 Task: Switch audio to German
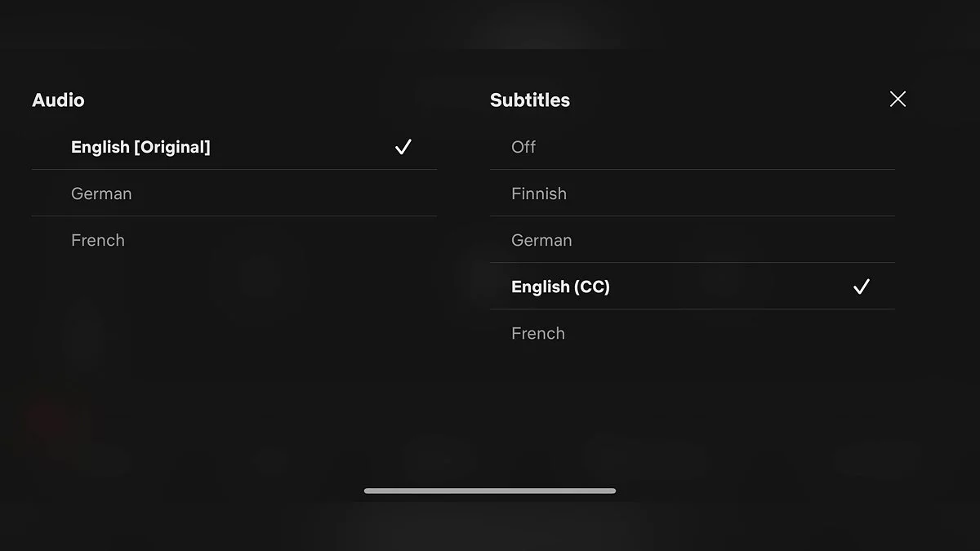[x=101, y=193]
